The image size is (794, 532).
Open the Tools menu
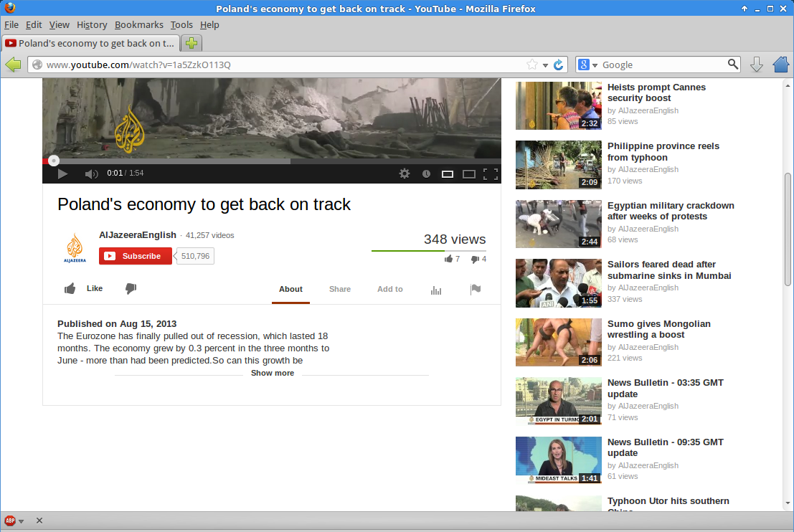[x=181, y=25]
